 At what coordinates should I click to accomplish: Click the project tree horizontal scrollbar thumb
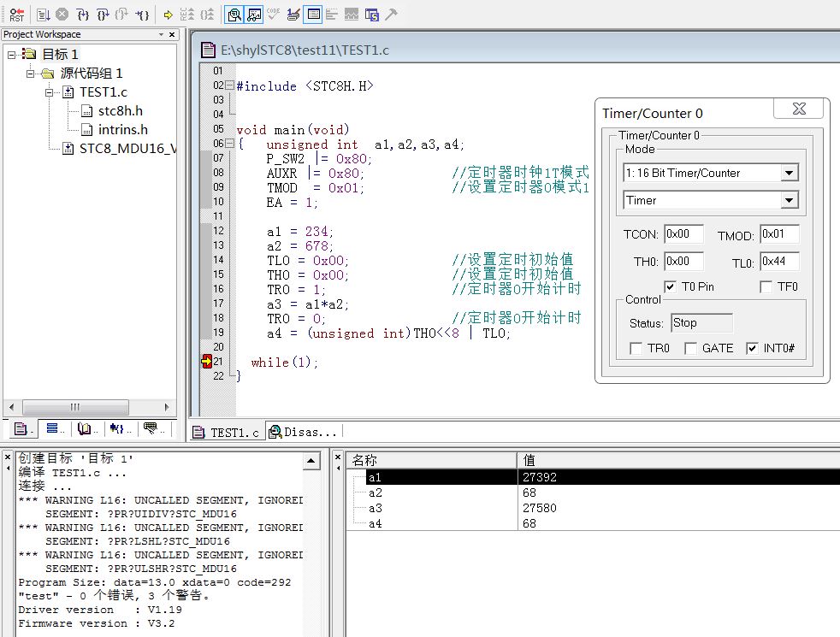point(75,407)
